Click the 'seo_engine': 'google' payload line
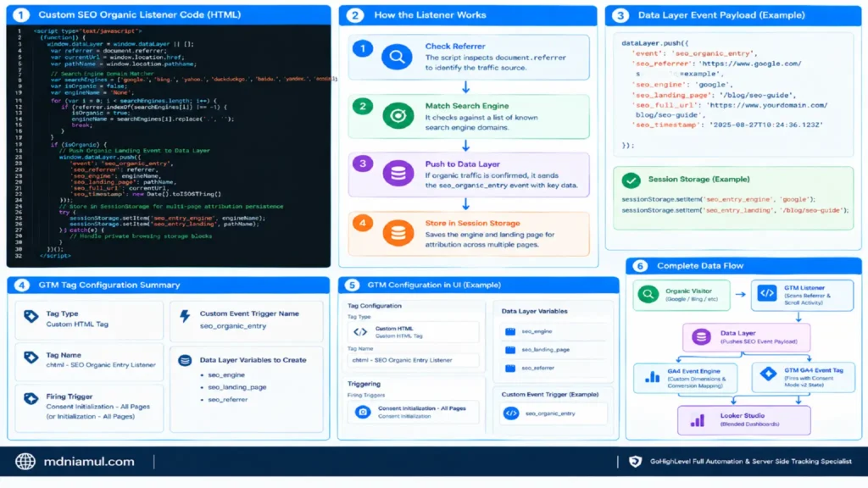The image size is (868, 488). (682, 85)
